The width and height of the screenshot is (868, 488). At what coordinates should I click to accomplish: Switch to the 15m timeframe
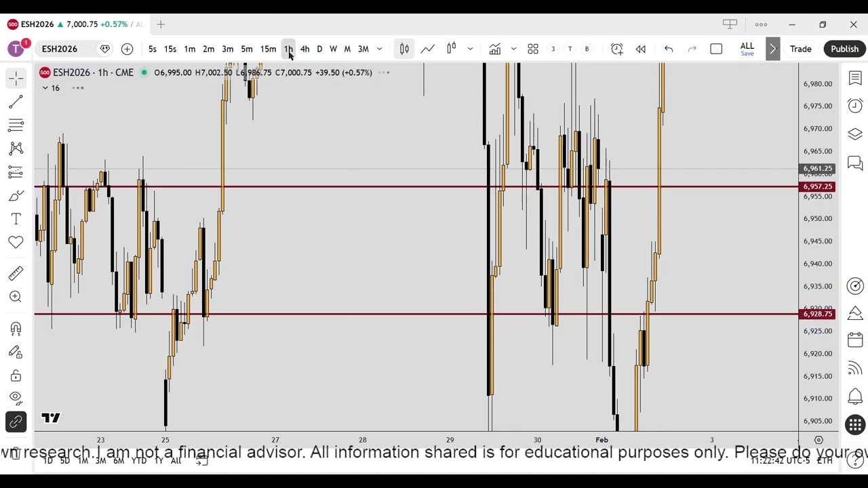[268, 49]
